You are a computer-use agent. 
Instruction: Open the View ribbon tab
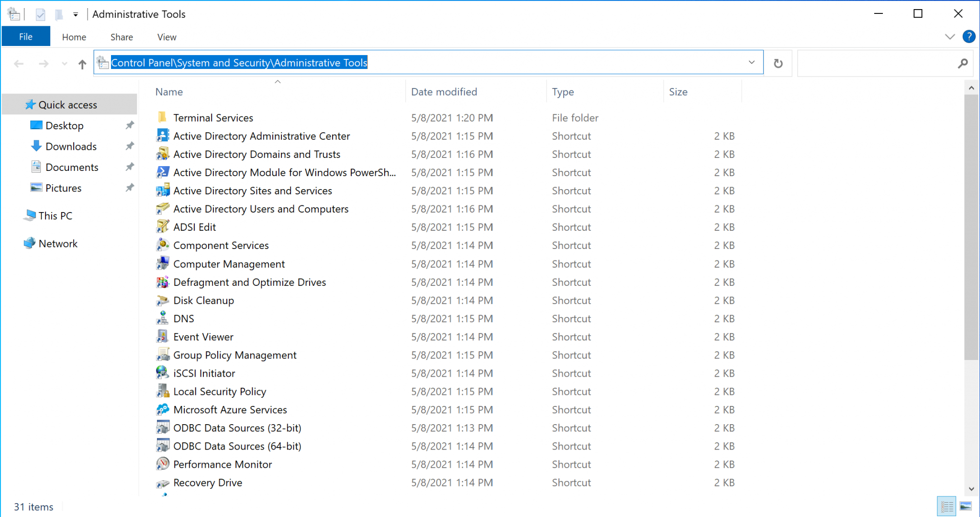[x=167, y=37]
